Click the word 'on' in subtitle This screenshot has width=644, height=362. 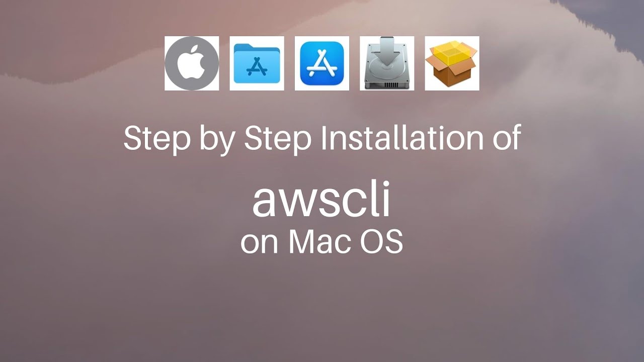click(x=260, y=245)
